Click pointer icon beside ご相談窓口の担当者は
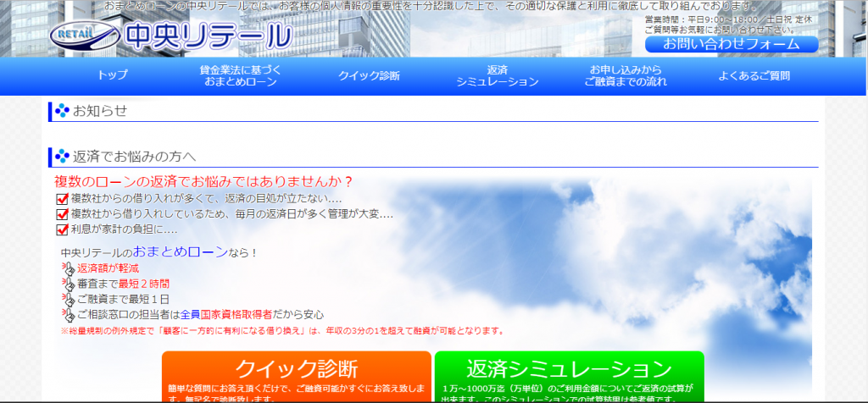 (x=68, y=316)
